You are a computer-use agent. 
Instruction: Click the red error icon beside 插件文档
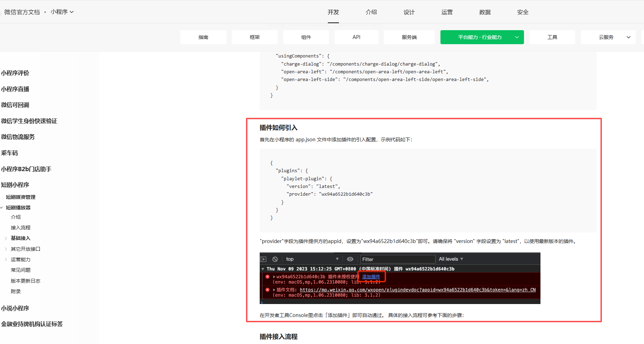point(267,290)
